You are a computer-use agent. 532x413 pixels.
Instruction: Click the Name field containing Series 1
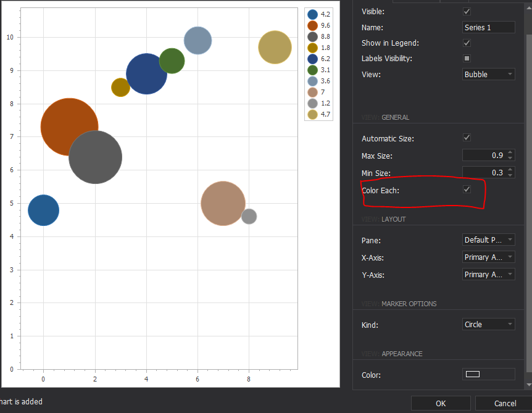tap(489, 27)
